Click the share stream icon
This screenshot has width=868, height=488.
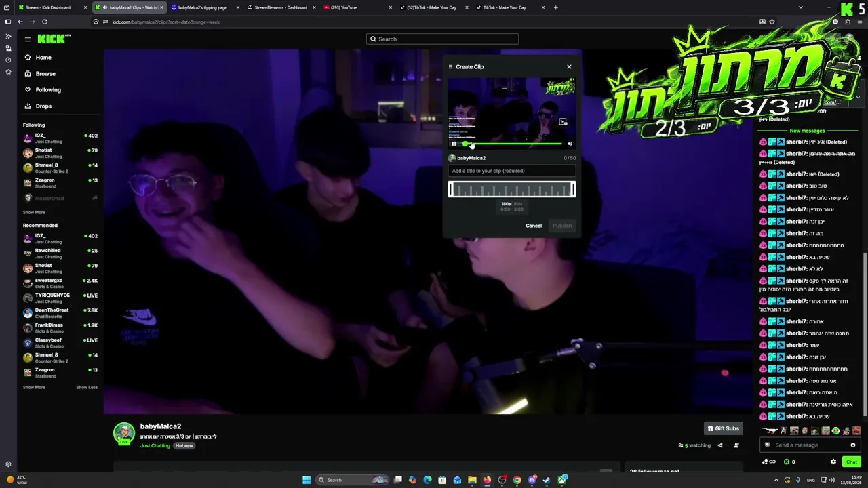(720, 445)
